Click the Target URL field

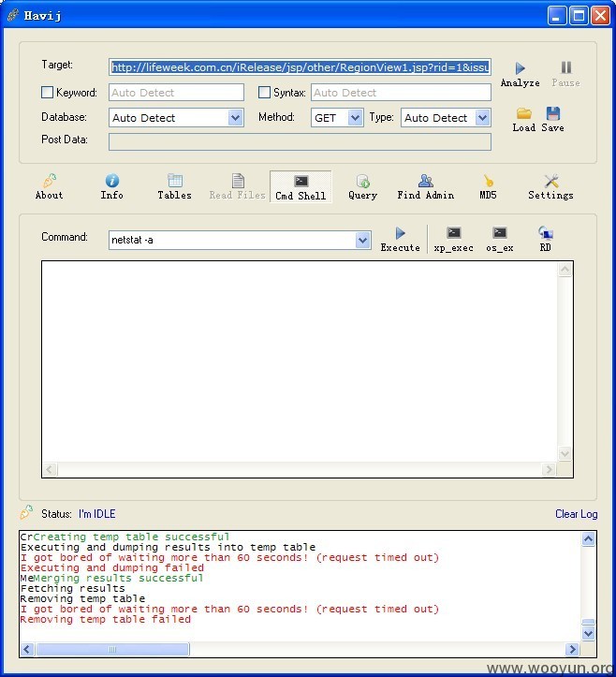click(300, 67)
